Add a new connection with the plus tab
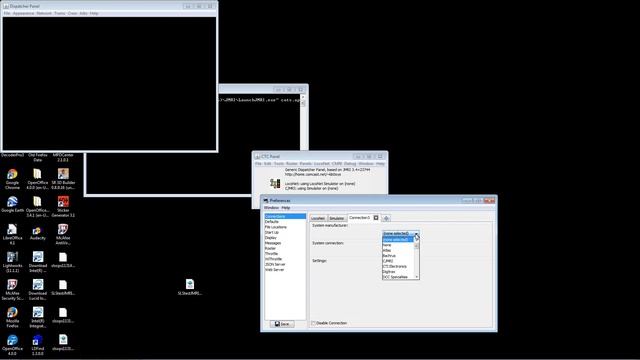This screenshot has width=640, height=360. tap(386, 218)
